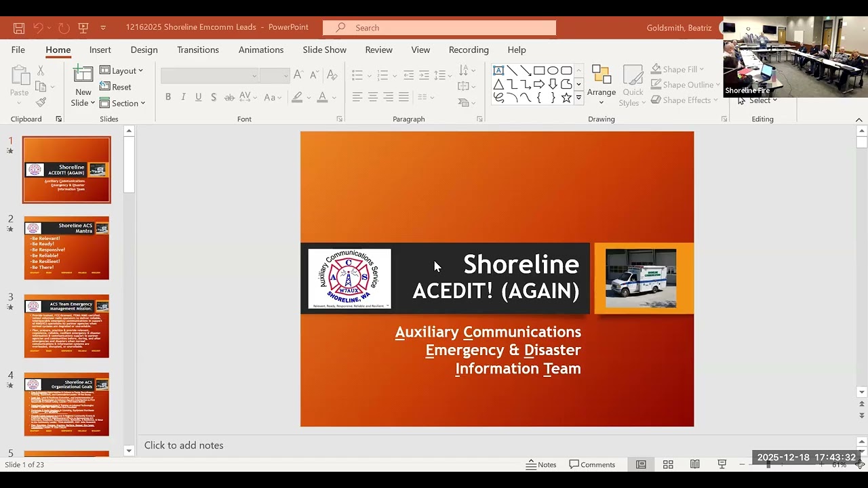Screen dimensions: 868x488
Task: Open the File menu
Action: pos(18,49)
